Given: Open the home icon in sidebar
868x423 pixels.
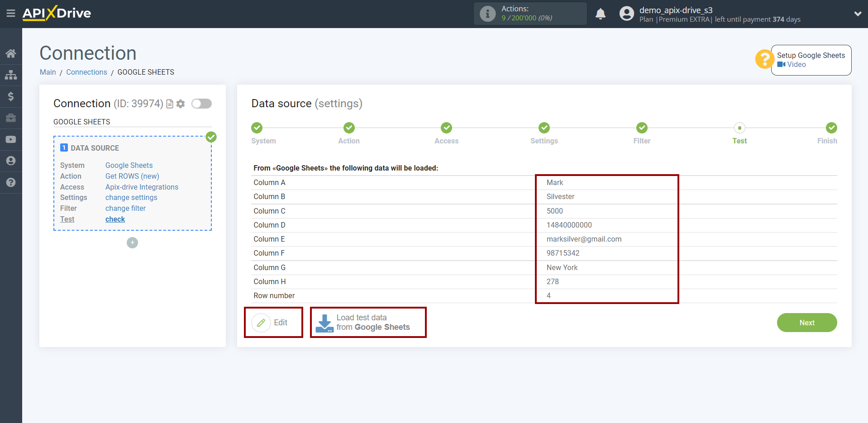Looking at the screenshot, I should (11, 53).
